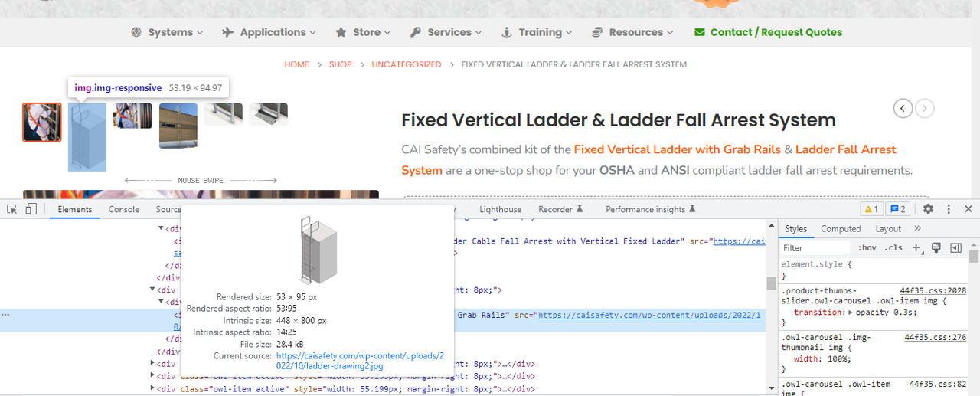Click the next product arrow button
Screen dimensions: 980x396
tap(925, 109)
